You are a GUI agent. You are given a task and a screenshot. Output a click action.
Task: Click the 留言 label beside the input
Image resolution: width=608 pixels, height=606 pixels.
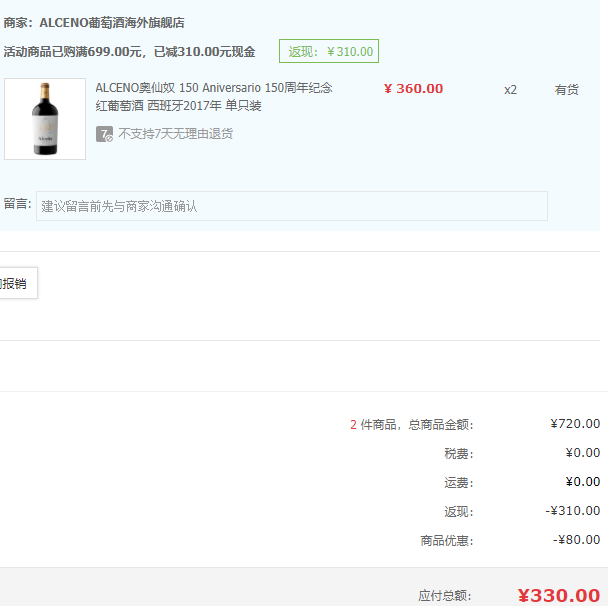point(17,204)
